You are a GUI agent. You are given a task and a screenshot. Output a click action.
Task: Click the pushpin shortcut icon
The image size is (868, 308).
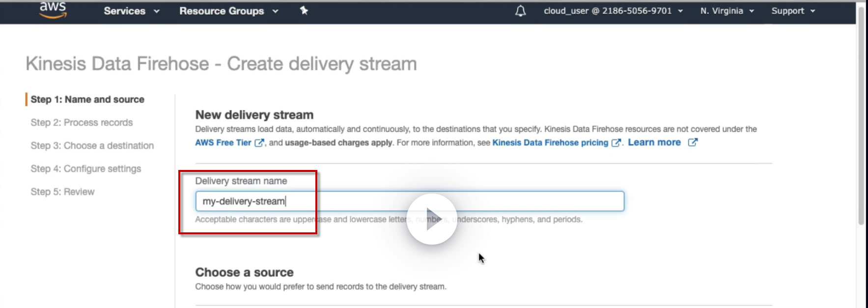coord(304,10)
